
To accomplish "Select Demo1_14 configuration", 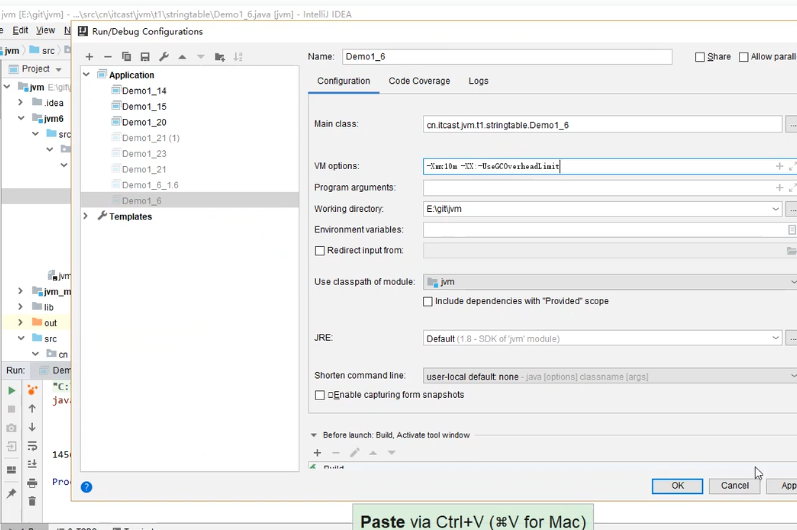I will [144, 91].
